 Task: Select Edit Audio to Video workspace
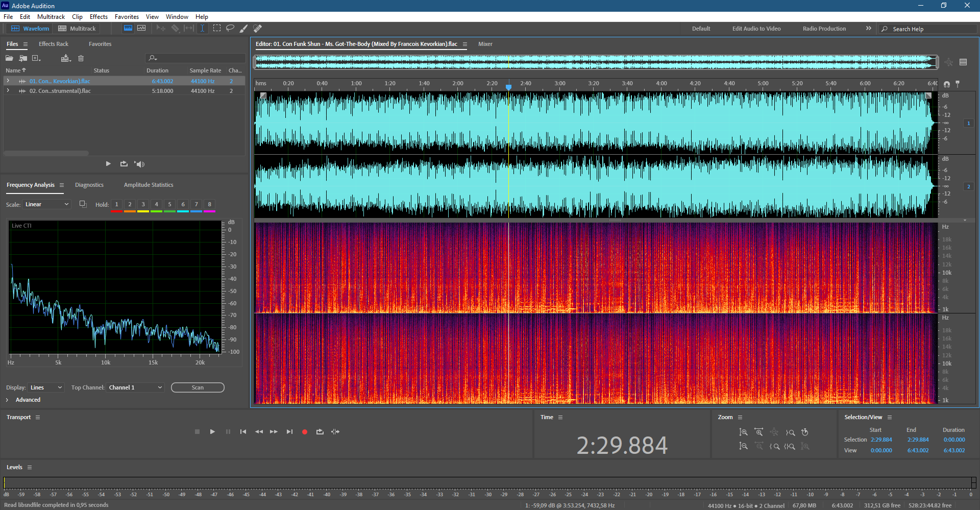click(756, 29)
